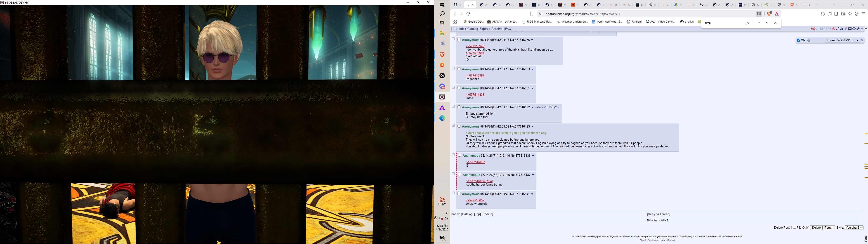The height and width of the screenshot is (244, 868).
Task: Open Brave Rewards triangle icon in address bar
Action: click(777, 14)
